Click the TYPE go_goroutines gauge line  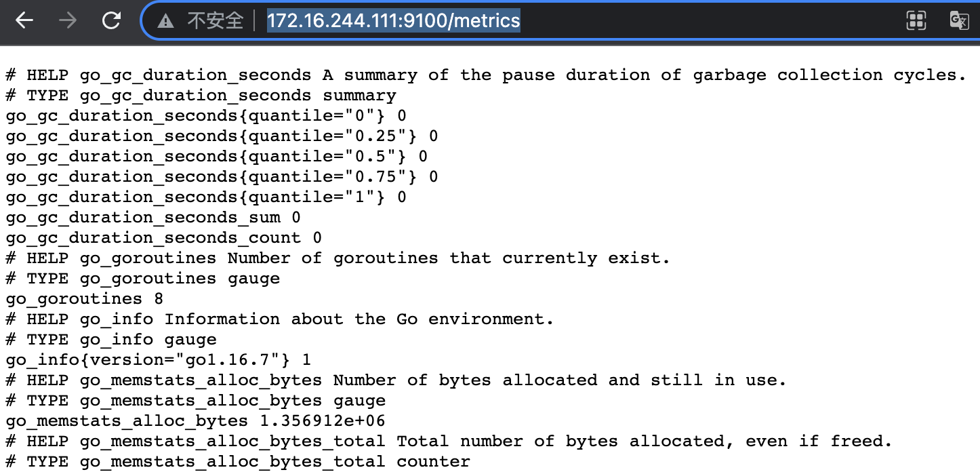(142, 279)
